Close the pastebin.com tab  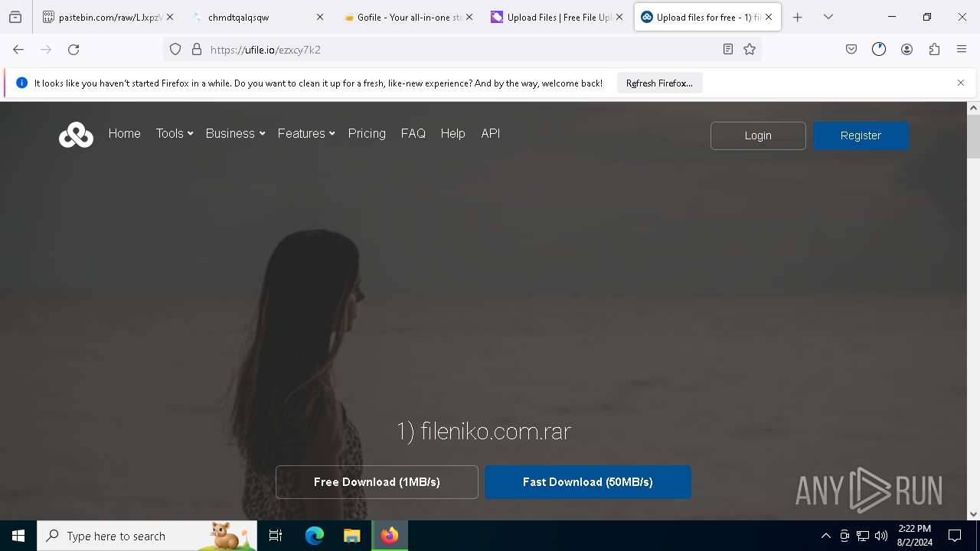tap(170, 17)
